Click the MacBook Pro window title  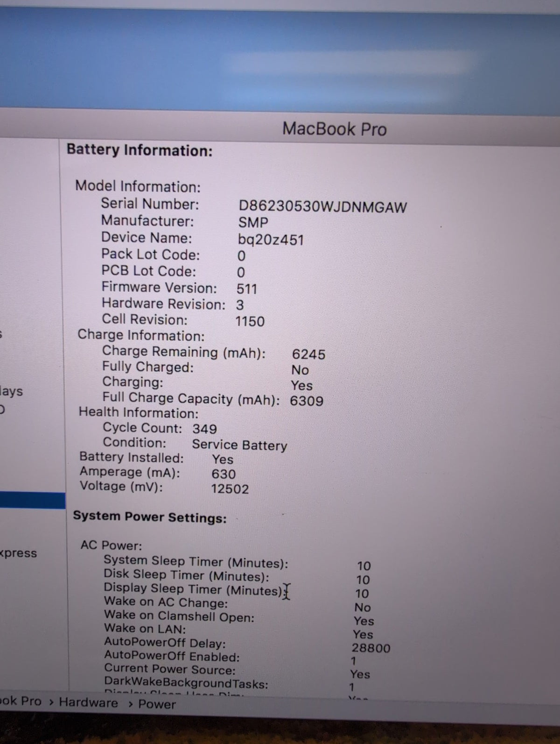(335, 129)
